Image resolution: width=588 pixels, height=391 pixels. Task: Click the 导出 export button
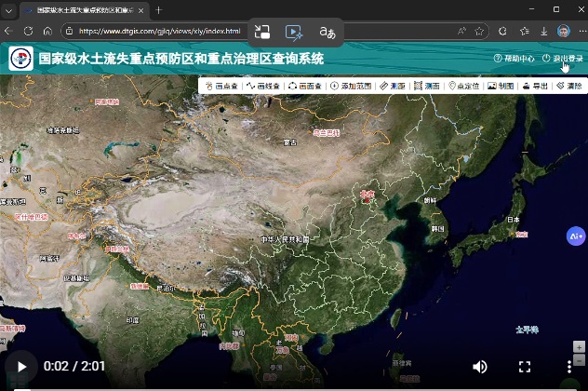pyautogui.click(x=536, y=86)
